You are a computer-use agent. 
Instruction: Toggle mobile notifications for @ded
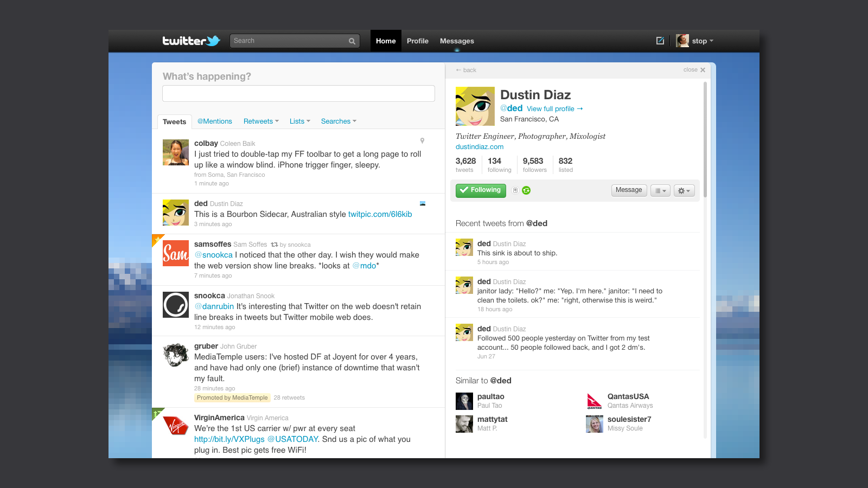(515, 190)
